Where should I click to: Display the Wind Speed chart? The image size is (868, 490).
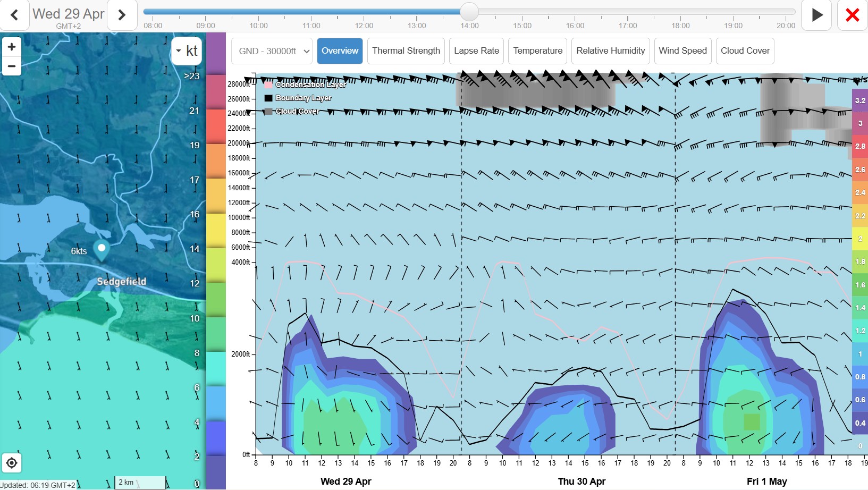[x=682, y=51]
